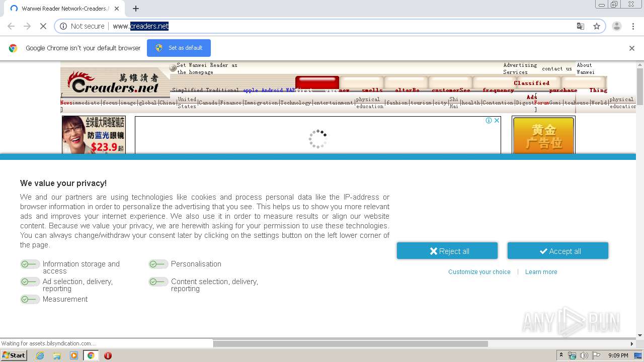The image size is (644, 362).
Task: Click the Action Center flag tray icon
Action: tap(596, 355)
